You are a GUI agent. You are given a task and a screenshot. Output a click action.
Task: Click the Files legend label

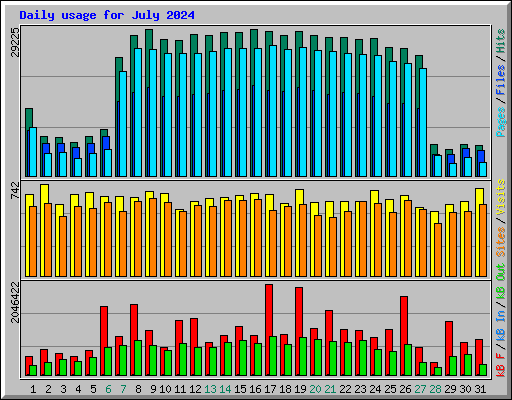pos(501,80)
